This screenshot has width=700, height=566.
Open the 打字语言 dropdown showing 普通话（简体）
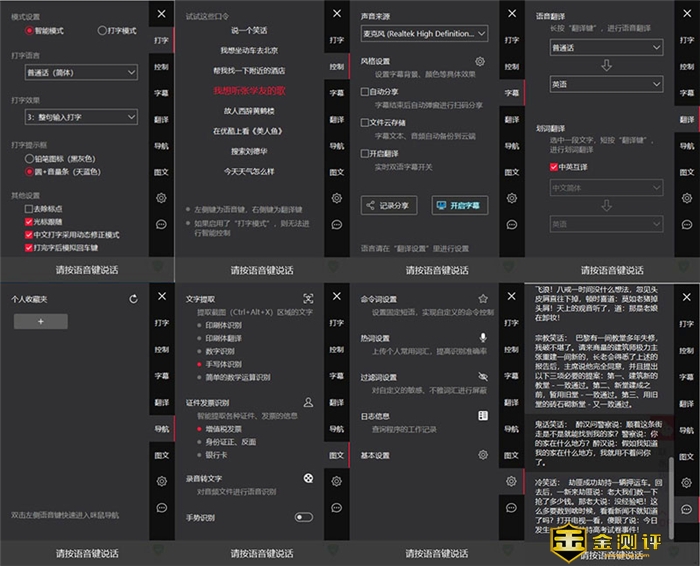(75, 74)
